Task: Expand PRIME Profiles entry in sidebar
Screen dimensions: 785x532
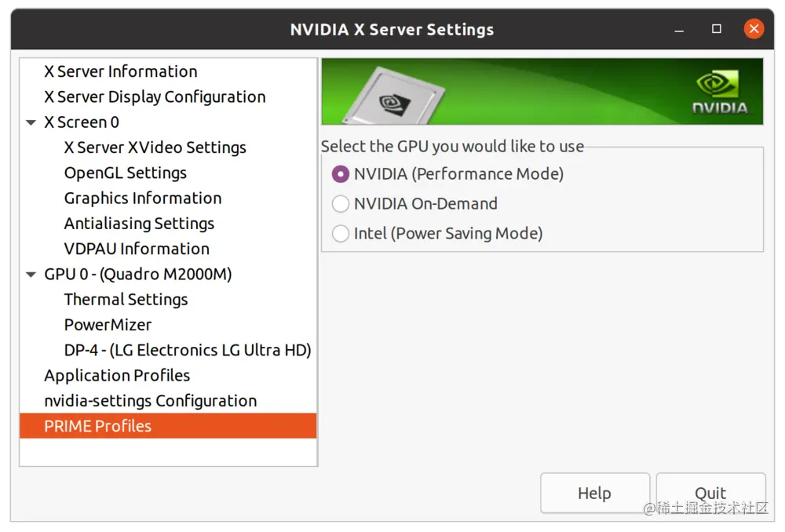Action: point(99,426)
